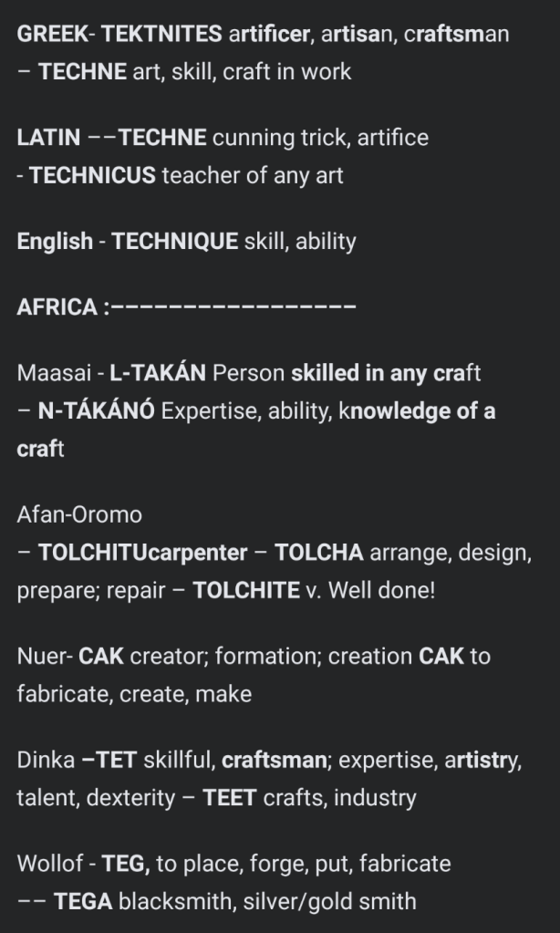Click the AFRICA heading
Viewport: 560px width, 933px height.
(x=57, y=307)
